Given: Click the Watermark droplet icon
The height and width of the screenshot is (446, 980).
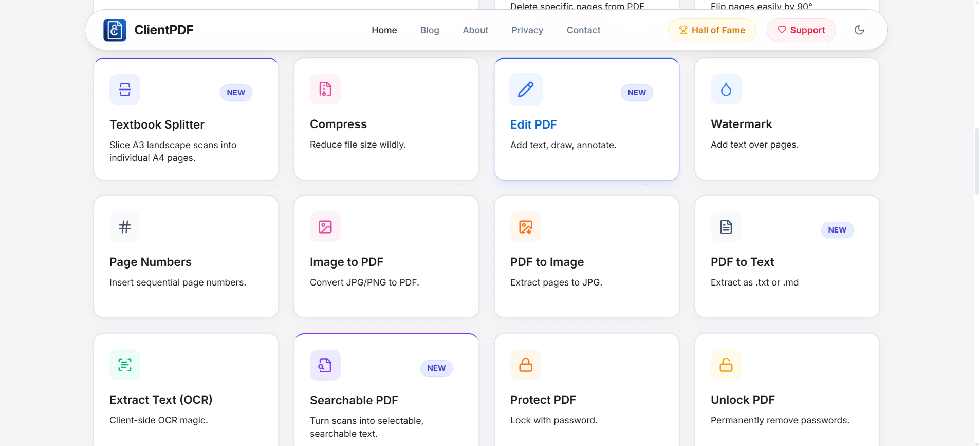Looking at the screenshot, I should pos(726,89).
